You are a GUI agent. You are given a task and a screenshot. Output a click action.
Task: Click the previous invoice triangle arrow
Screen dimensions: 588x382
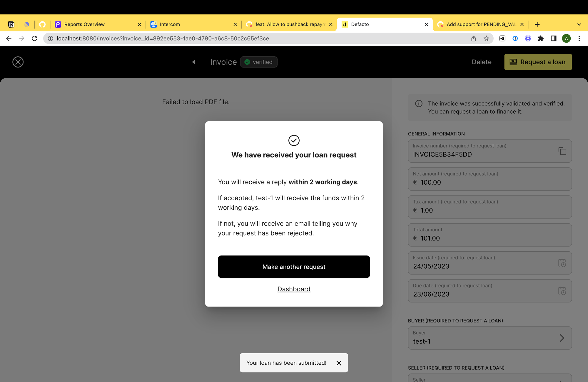[193, 62]
